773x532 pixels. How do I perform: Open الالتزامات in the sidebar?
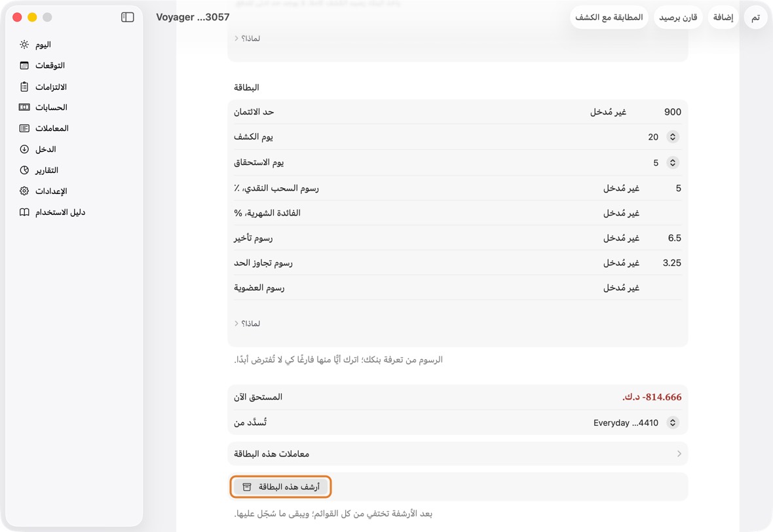coord(74,86)
